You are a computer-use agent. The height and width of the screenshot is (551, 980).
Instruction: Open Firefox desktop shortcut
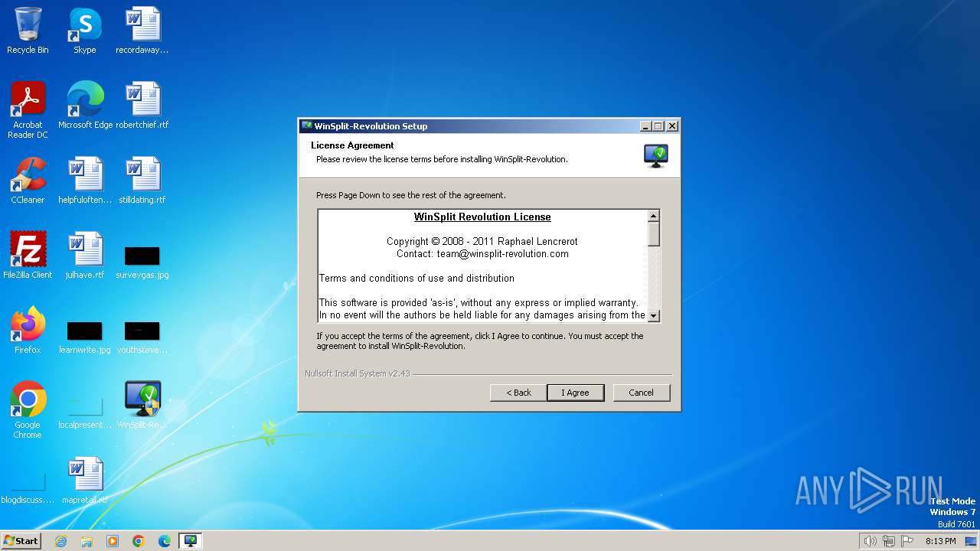[28, 331]
